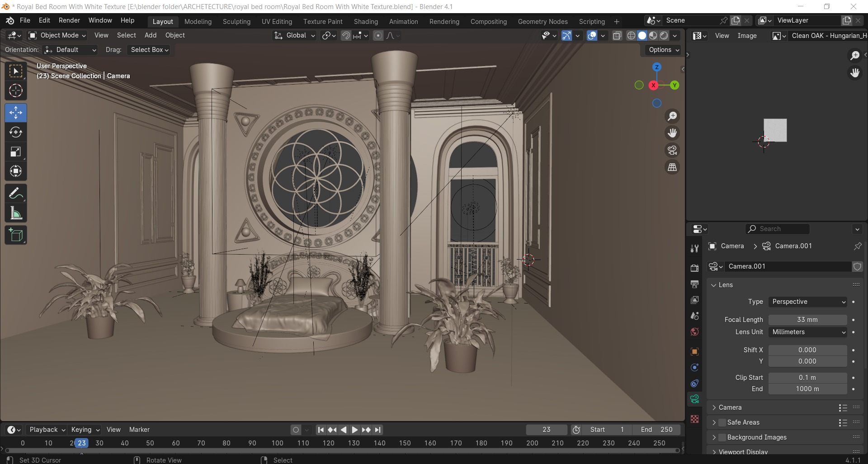Open the Orientation Default dropdown
868x464 pixels.
coord(71,50)
